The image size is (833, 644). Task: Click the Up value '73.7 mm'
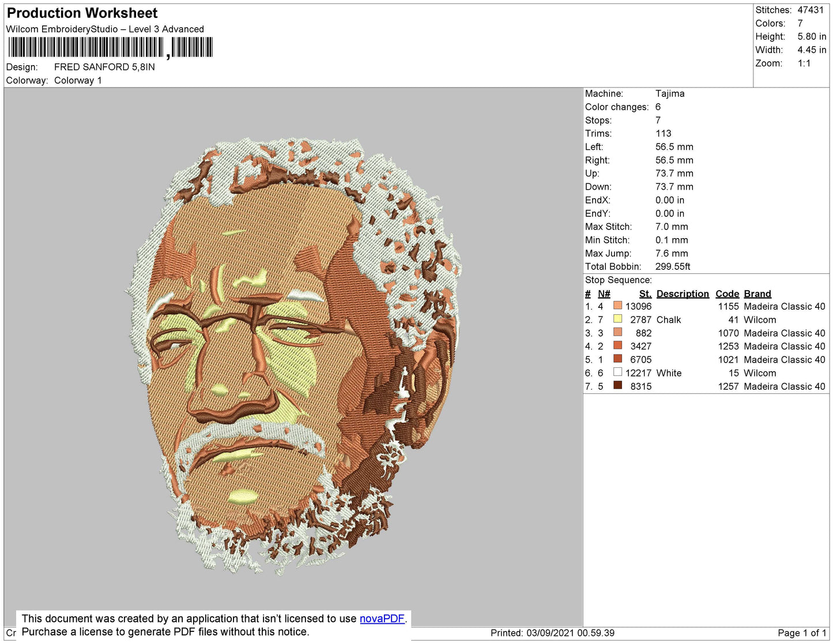(674, 173)
